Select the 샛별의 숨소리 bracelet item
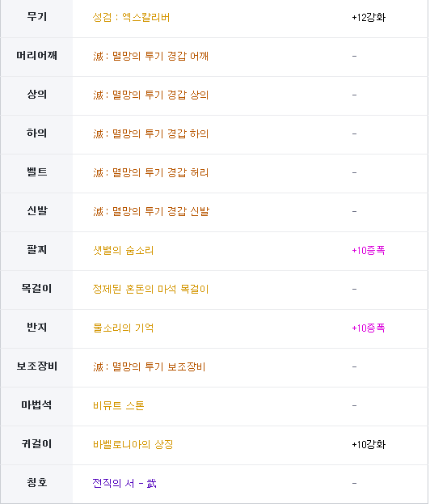The image size is (430, 504). 123,251
